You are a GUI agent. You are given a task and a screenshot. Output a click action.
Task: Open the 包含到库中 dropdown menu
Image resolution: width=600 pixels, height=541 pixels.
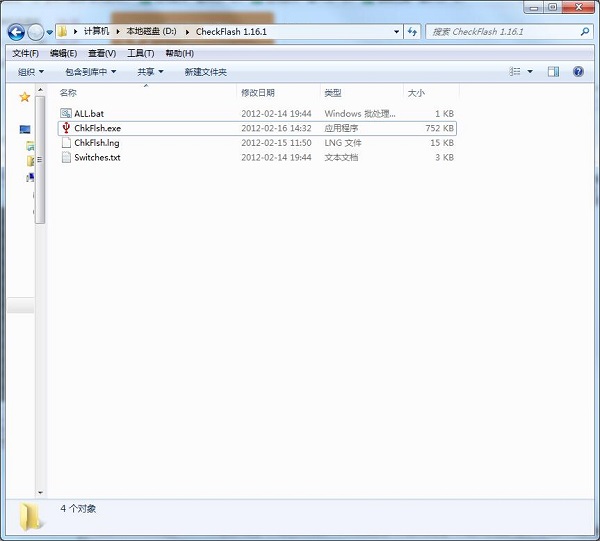pos(91,72)
